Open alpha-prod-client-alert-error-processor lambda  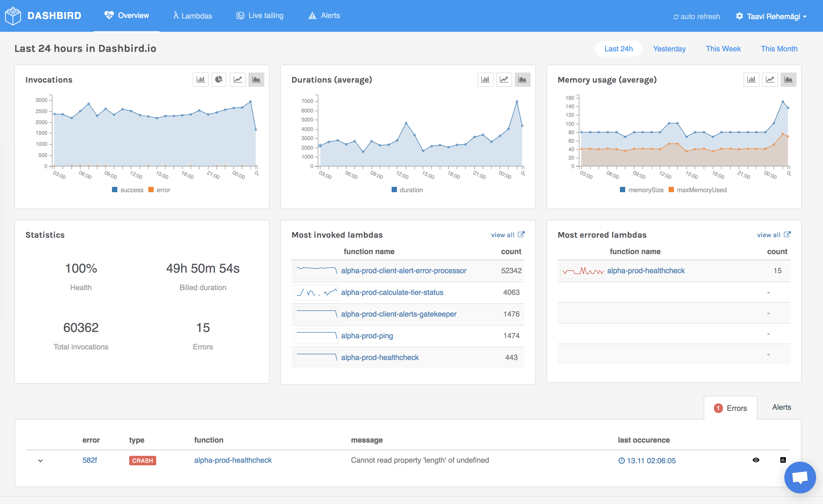click(404, 271)
